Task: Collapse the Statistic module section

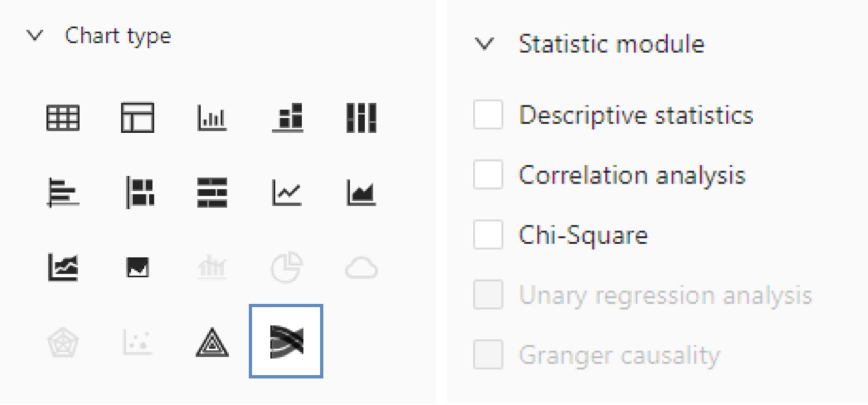Action: tap(484, 44)
